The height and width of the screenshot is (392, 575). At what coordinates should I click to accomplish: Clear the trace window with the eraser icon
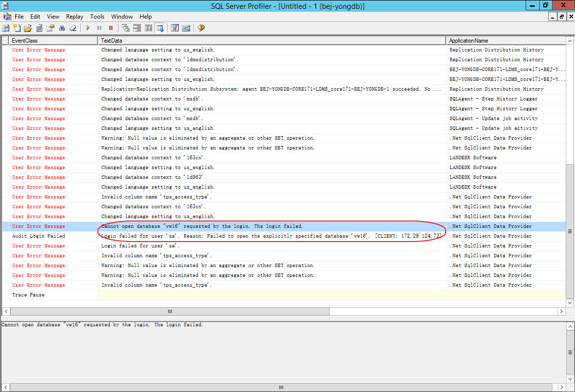73,28
